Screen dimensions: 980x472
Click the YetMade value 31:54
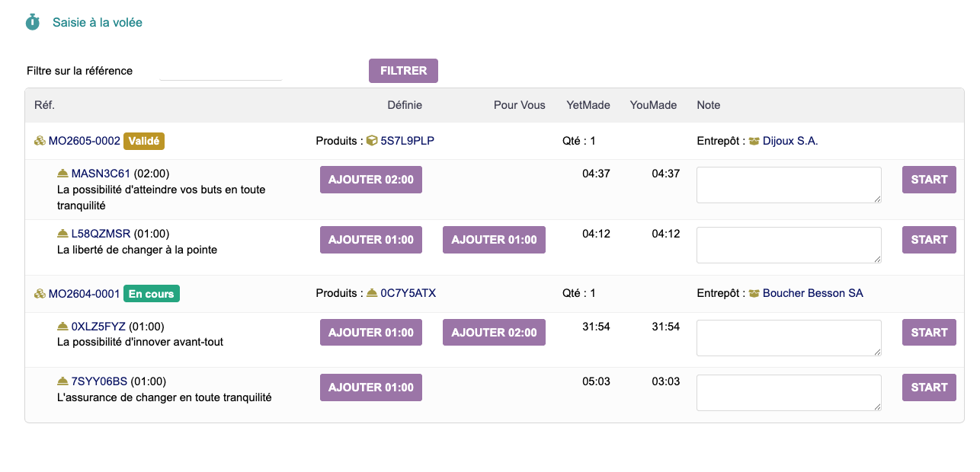tap(596, 327)
